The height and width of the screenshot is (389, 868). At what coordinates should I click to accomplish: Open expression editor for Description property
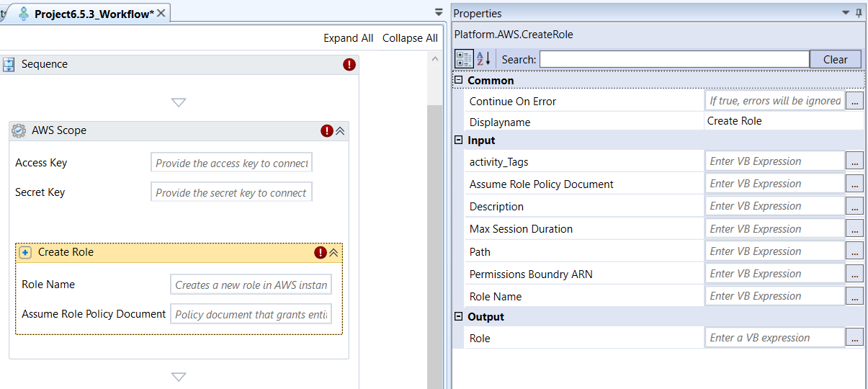[x=854, y=206]
